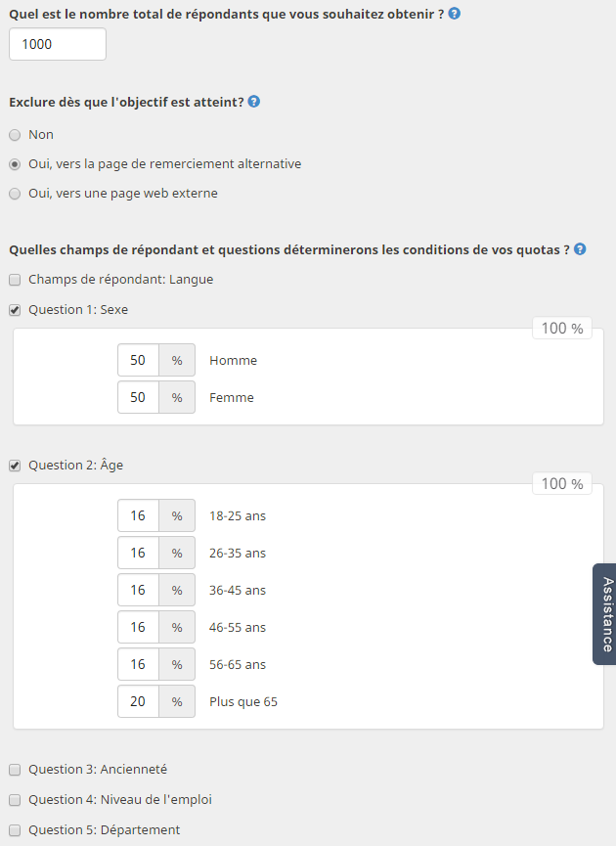Enable the Champs de répondant: Langue checkbox

click(15, 280)
